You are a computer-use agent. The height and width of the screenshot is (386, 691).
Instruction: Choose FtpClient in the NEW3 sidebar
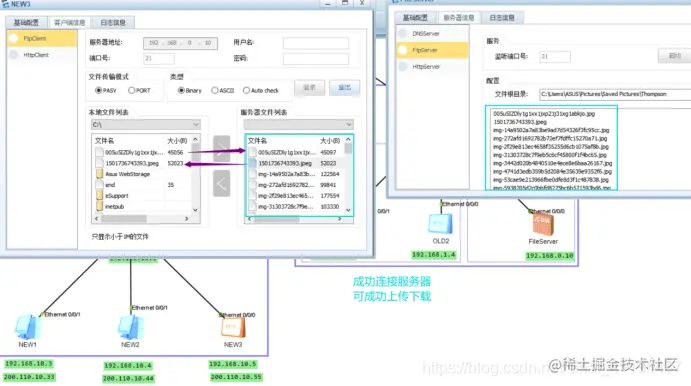click(42, 38)
